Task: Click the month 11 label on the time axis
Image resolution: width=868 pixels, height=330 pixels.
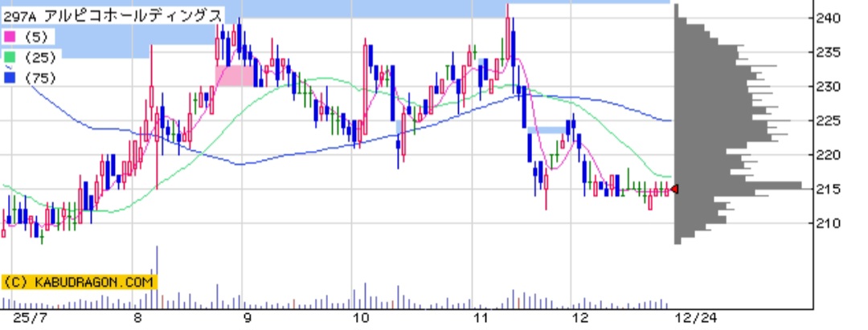Action: pyautogui.click(x=480, y=317)
